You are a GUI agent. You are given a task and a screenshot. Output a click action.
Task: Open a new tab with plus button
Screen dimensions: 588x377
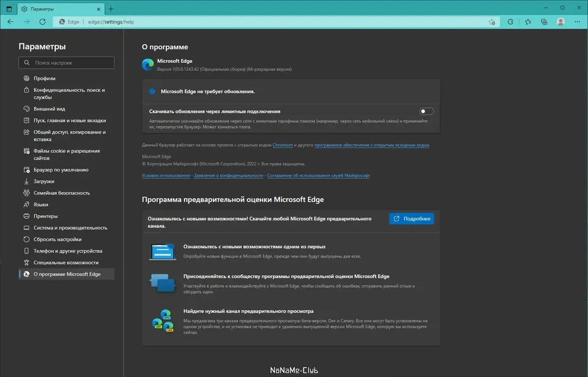[111, 9]
